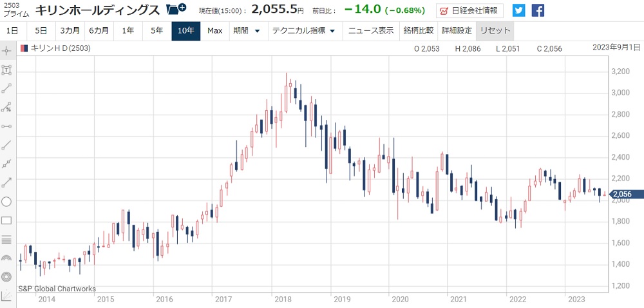The height and width of the screenshot is (308, 644).
Task: Switch to 1日 chart range
Action: point(12,31)
